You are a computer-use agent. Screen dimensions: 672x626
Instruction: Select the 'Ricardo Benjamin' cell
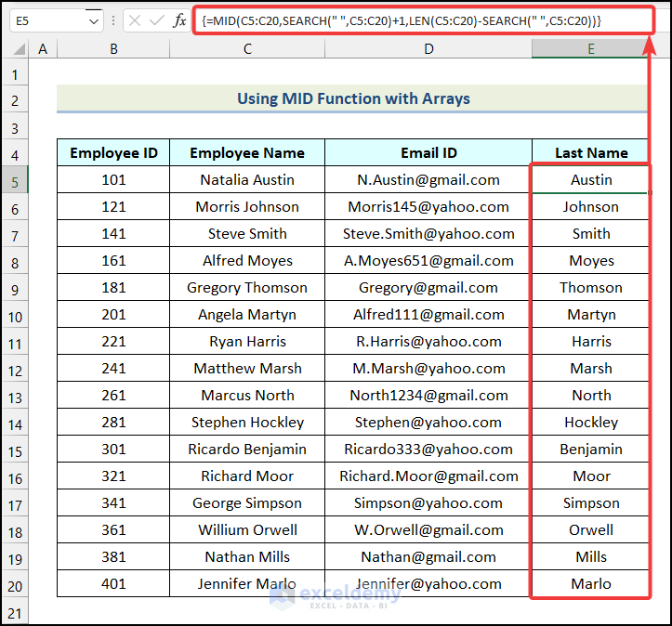pyautogui.click(x=247, y=450)
